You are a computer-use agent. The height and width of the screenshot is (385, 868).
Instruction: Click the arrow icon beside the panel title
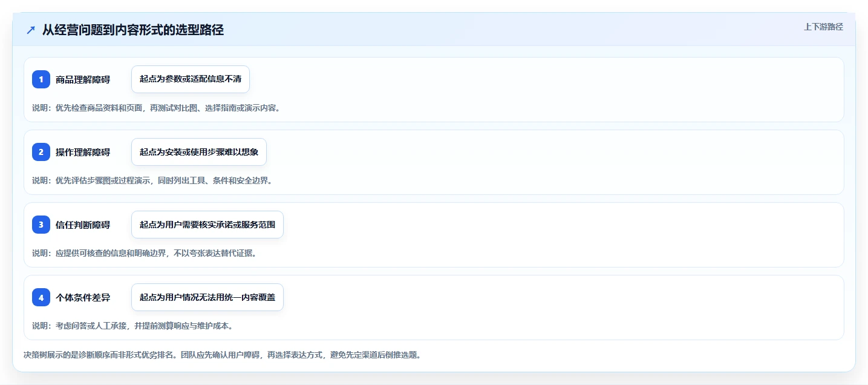[x=31, y=30]
